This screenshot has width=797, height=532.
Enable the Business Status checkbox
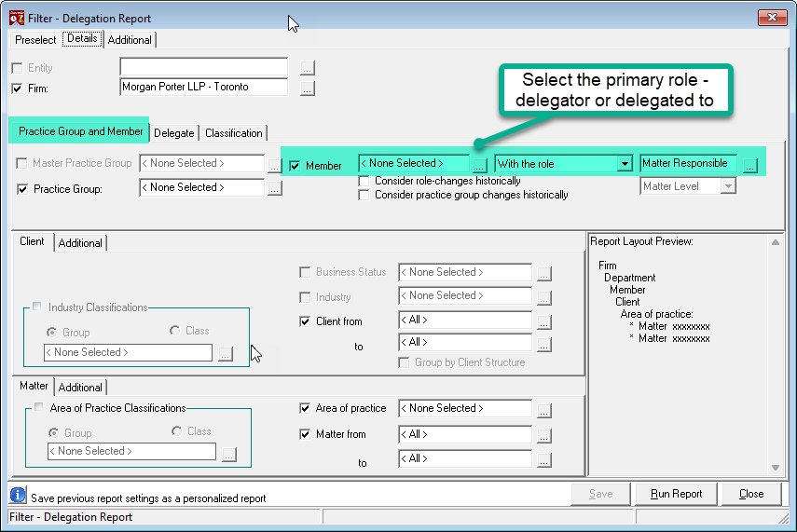coord(305,272)
